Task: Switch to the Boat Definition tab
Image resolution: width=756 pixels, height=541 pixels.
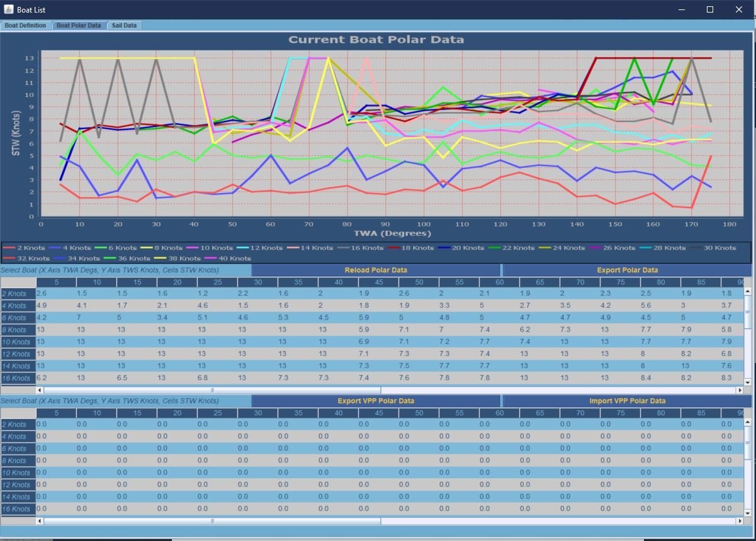Action: pyautogui.click(x=25, y=26)
